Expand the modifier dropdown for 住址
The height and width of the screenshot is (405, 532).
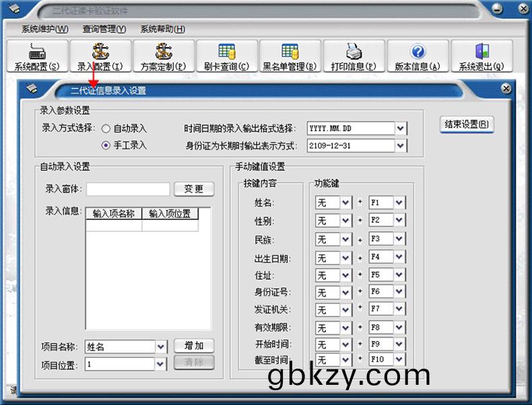coord(345,275)
